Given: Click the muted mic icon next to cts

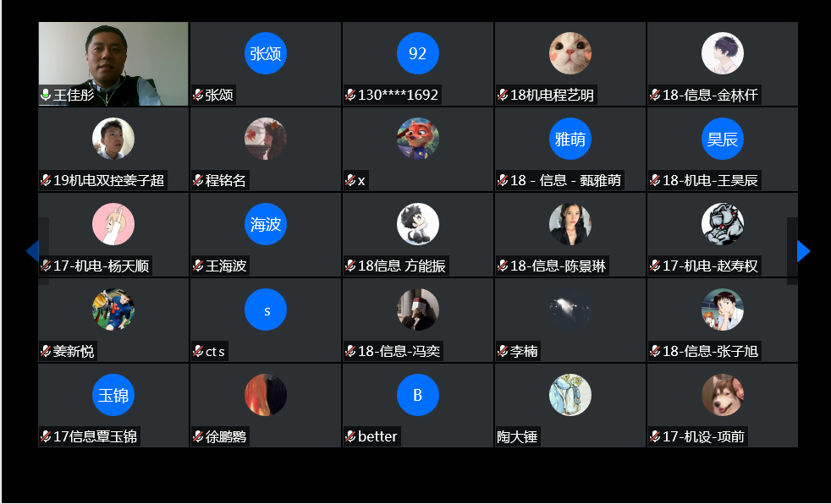Looking at the screenshot, I should (198, 351).
